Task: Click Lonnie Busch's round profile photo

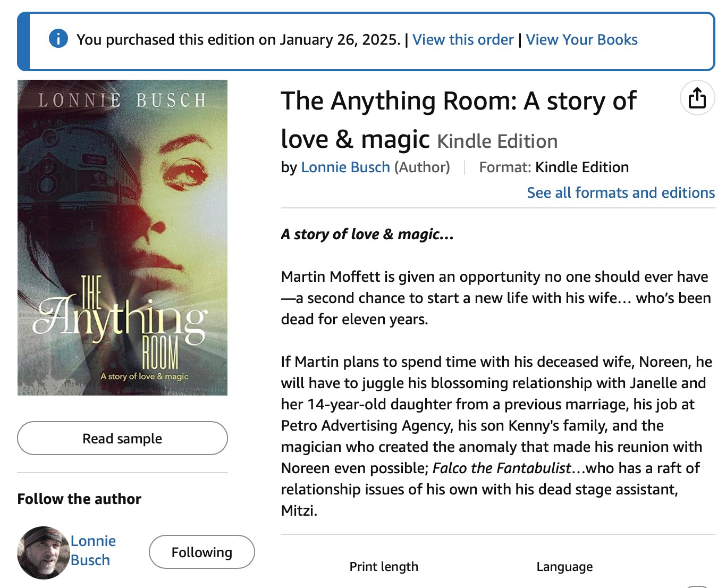Action: point(43,552)
